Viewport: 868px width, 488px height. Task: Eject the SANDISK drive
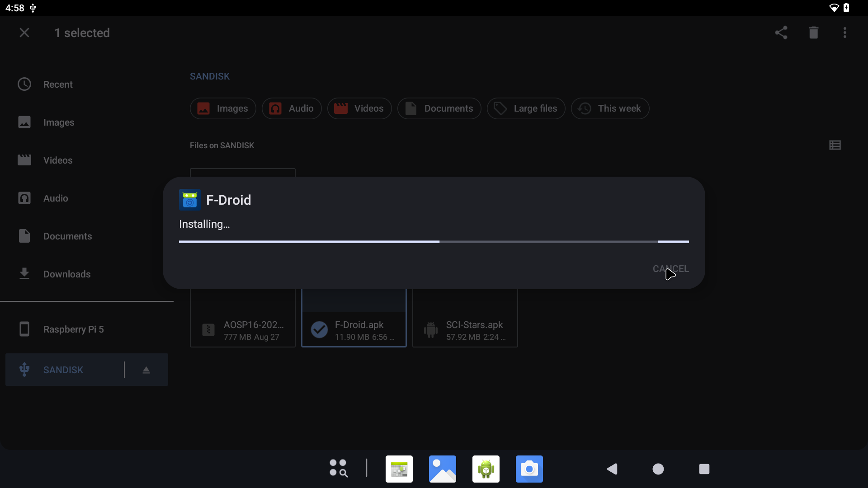pyautogui.click(x=146, y=370)
